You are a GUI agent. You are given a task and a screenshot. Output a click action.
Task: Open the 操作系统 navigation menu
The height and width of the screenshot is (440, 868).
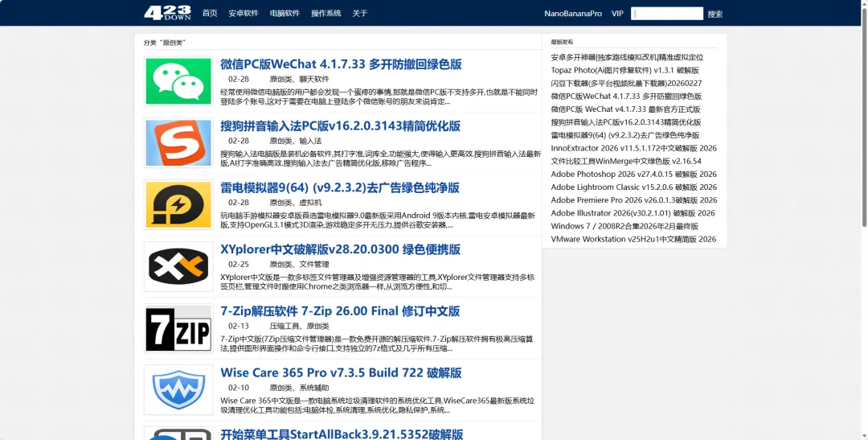(x=326, y=14)
